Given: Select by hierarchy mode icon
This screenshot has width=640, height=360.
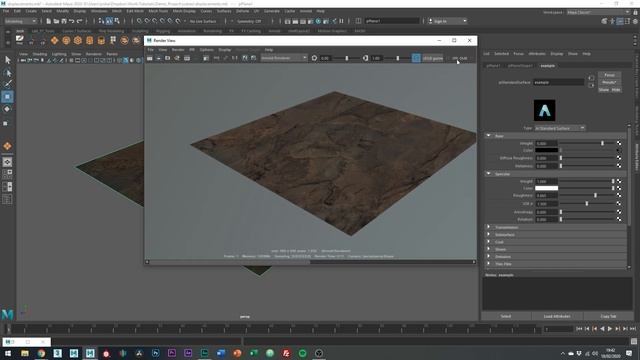Looking at the screenshot, I should tap(101, 21).
